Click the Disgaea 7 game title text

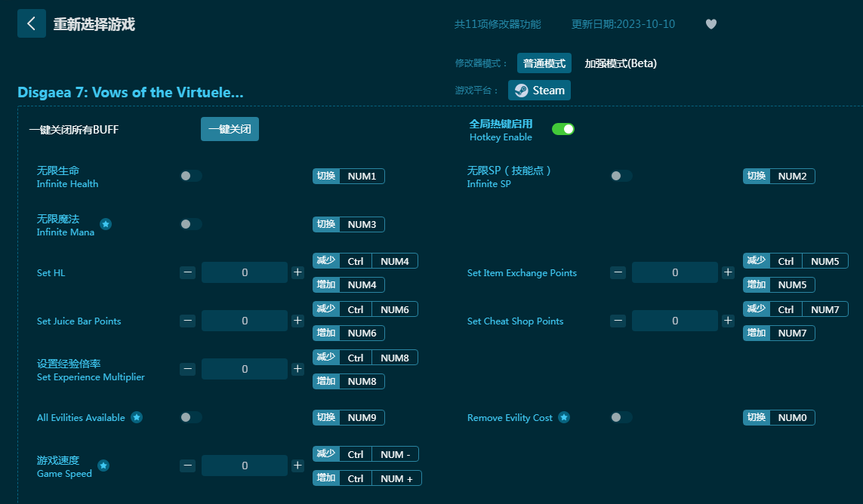(131, 93)
